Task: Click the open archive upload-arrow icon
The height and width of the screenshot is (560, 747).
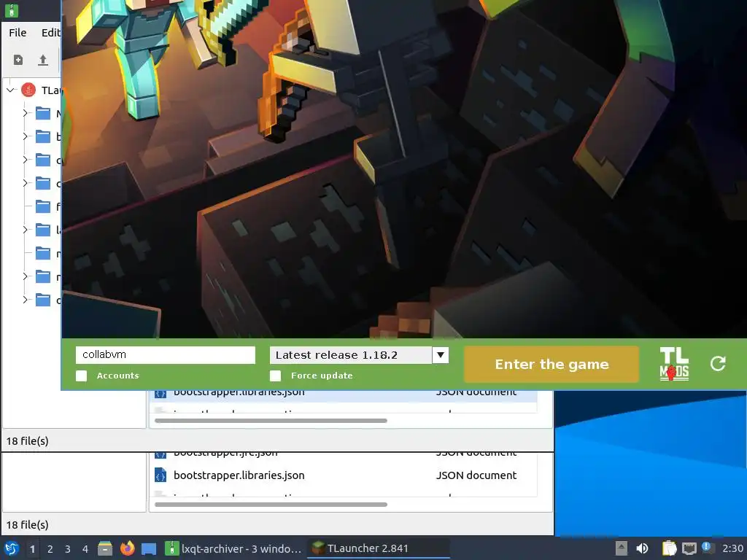Action: 43,60
